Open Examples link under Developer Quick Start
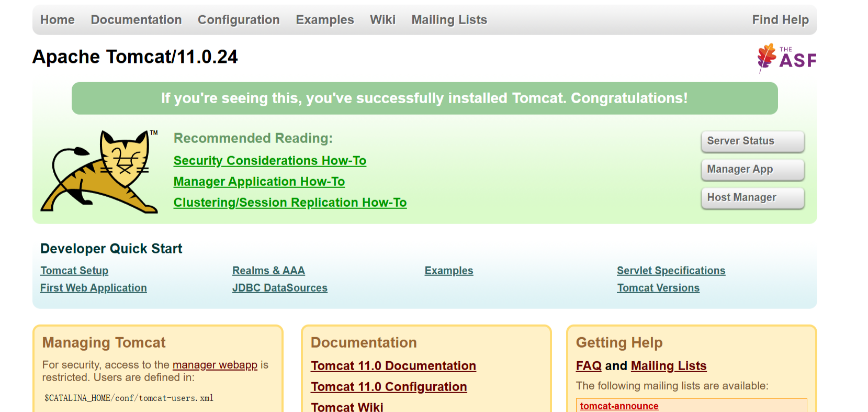 pyautogui.click(x=449, y=271)
